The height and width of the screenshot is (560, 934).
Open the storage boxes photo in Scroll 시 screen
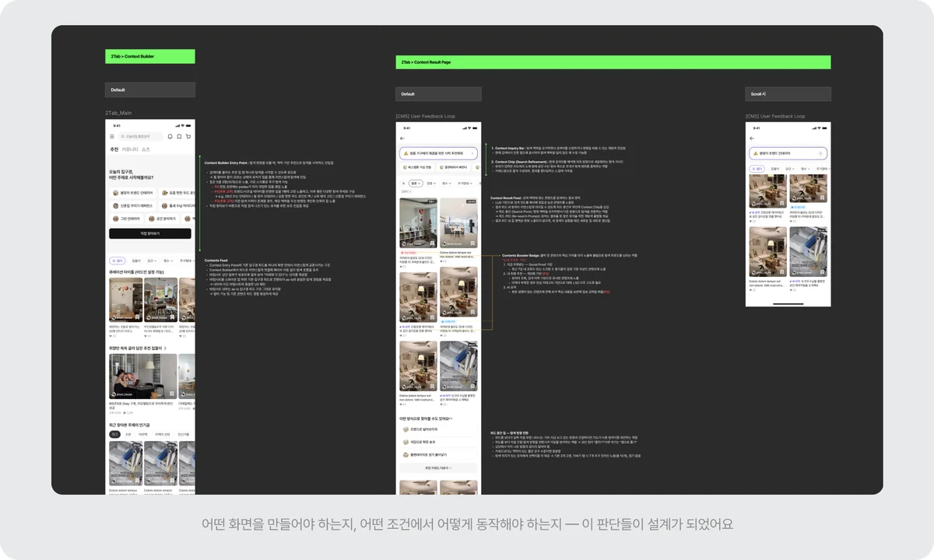click(809, 251)
